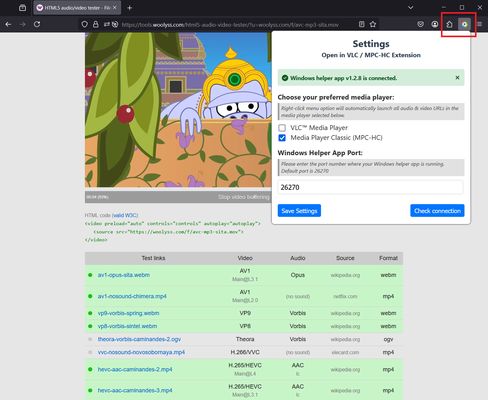488x400 pixels.
Task: Click the VP8 codec cell
Action: pos(245,326)
